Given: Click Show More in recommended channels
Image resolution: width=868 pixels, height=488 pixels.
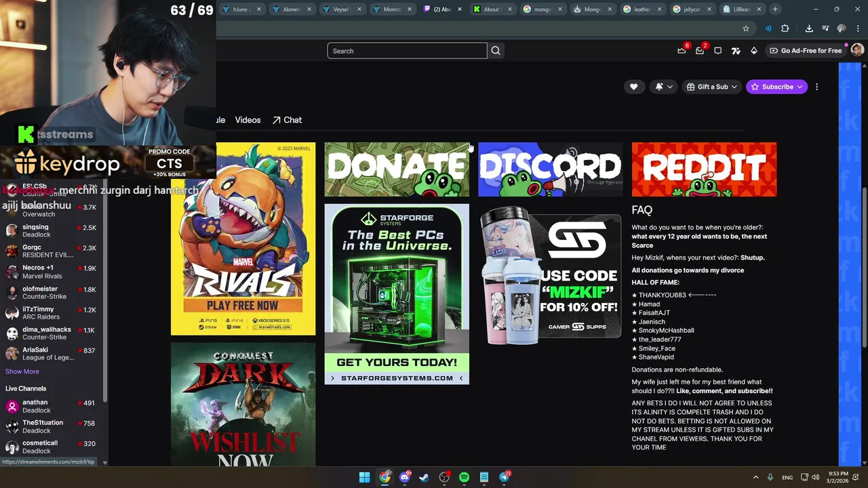Looking at the screenshot, I should tap(22, 371).
